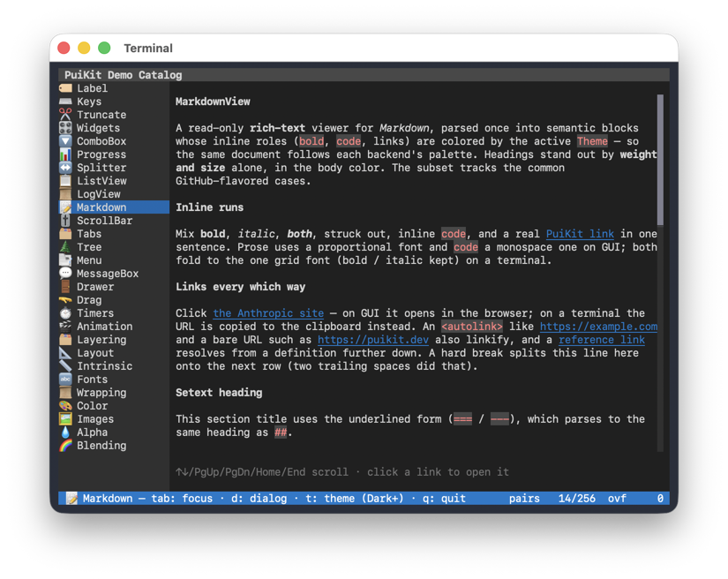Open the Progress demo entry
This screenshot has width=728, height=579.
tap(114, 154)
